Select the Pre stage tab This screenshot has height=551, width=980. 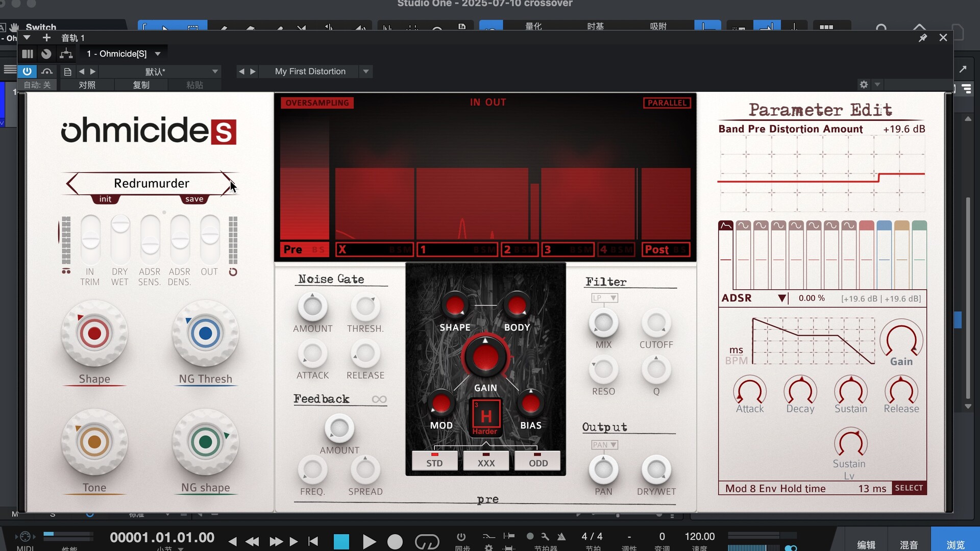[304, 249]
